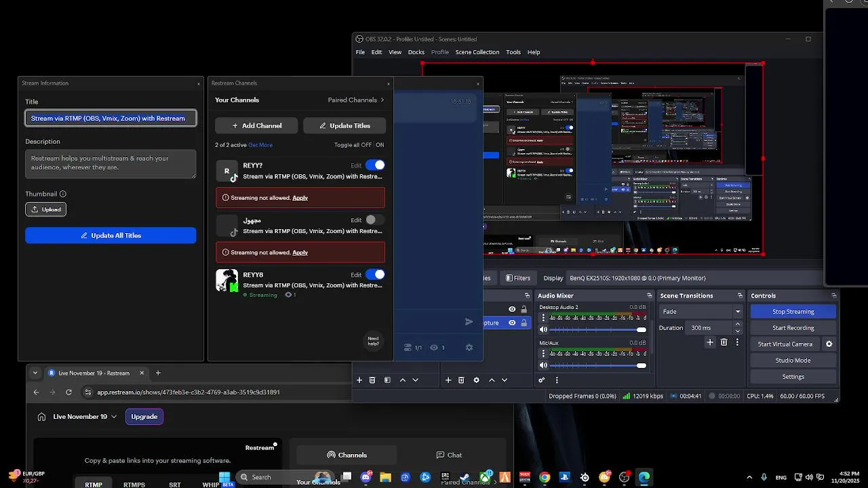Send chat message arrow icon
The height and width of the screenshot is (488, 868).
pyautogui.click(x=469, y=322)
